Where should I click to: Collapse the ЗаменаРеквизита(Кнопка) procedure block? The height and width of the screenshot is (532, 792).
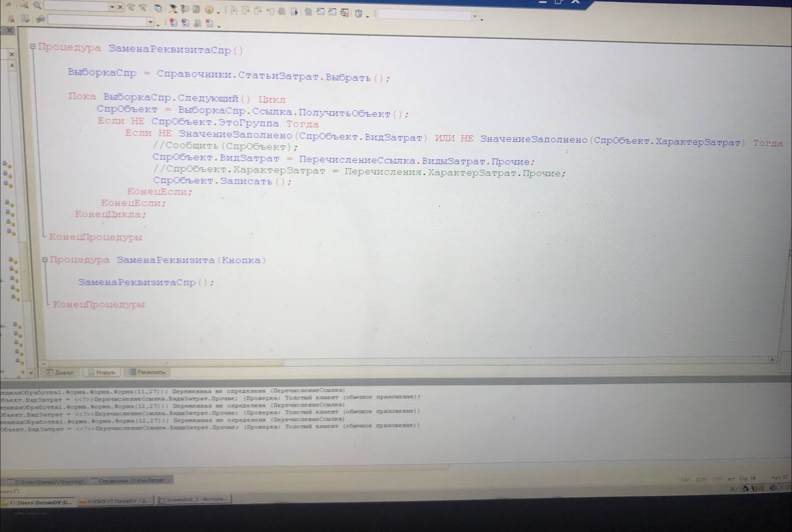45,260
